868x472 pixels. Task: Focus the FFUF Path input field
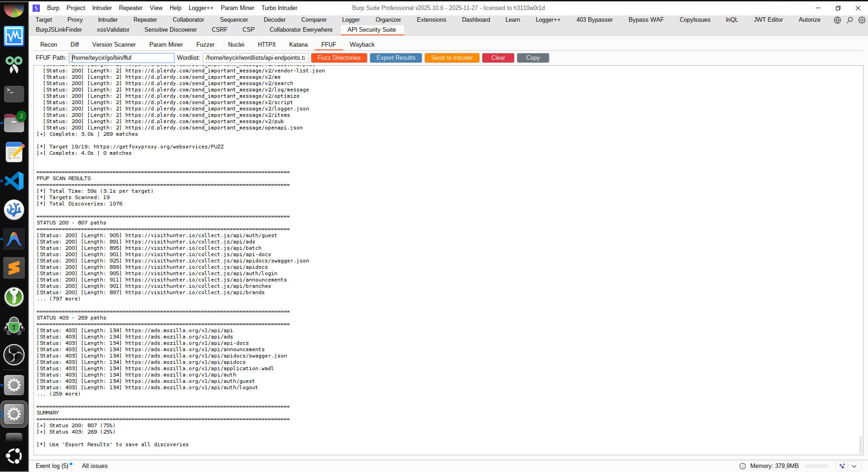(122, 57)
